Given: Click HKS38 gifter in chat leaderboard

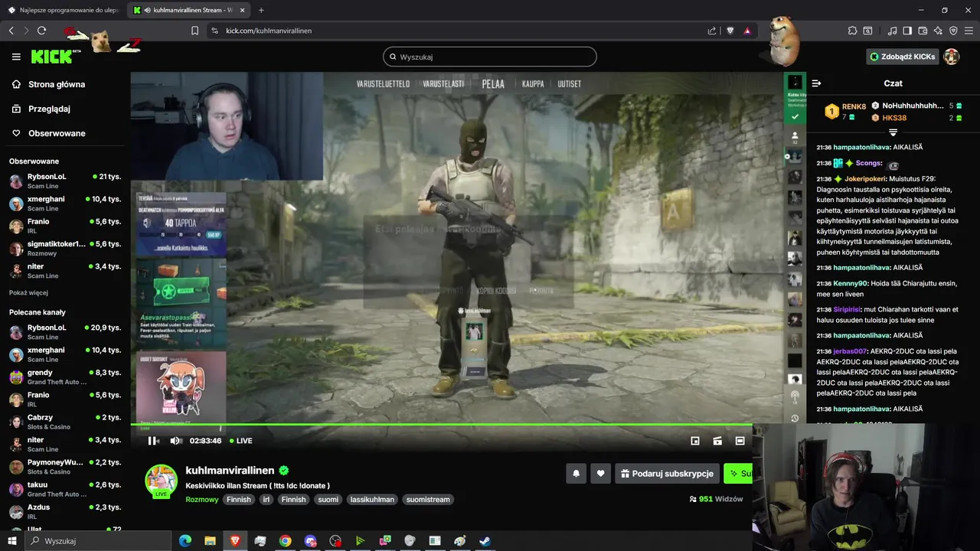Looking at the screenshot, I should click(x=894, y=118).
